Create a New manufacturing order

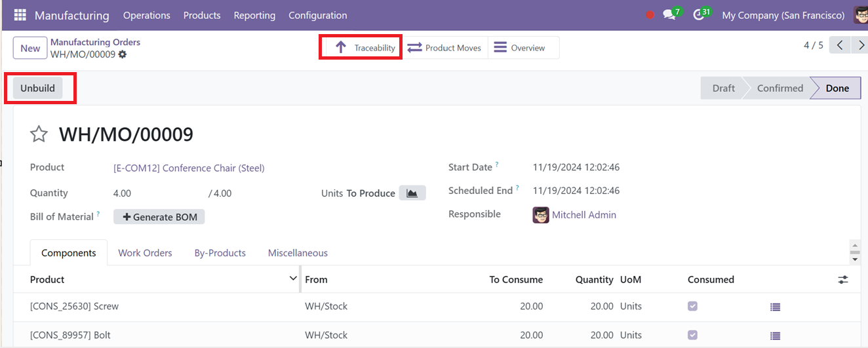point(30,48)
